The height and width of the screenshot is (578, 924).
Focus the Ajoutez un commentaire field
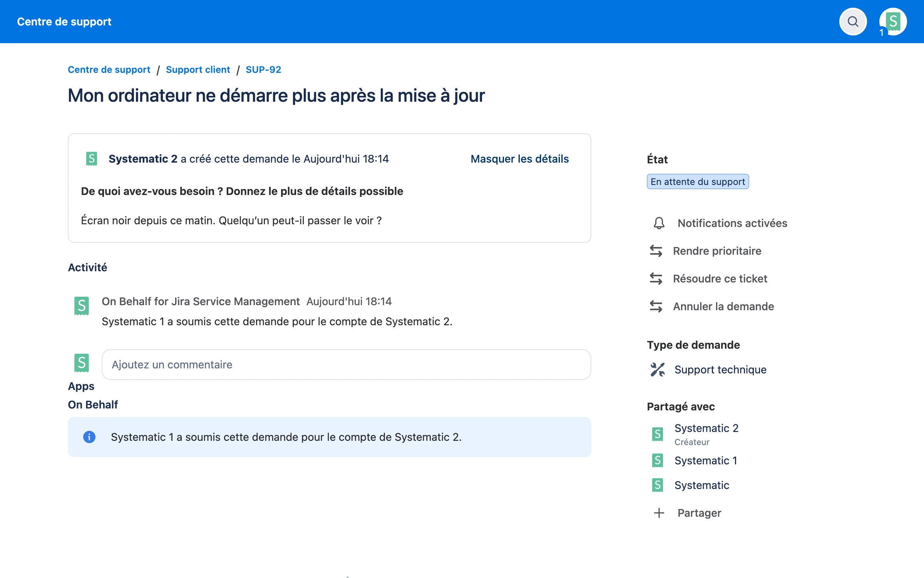coord(346,365)
